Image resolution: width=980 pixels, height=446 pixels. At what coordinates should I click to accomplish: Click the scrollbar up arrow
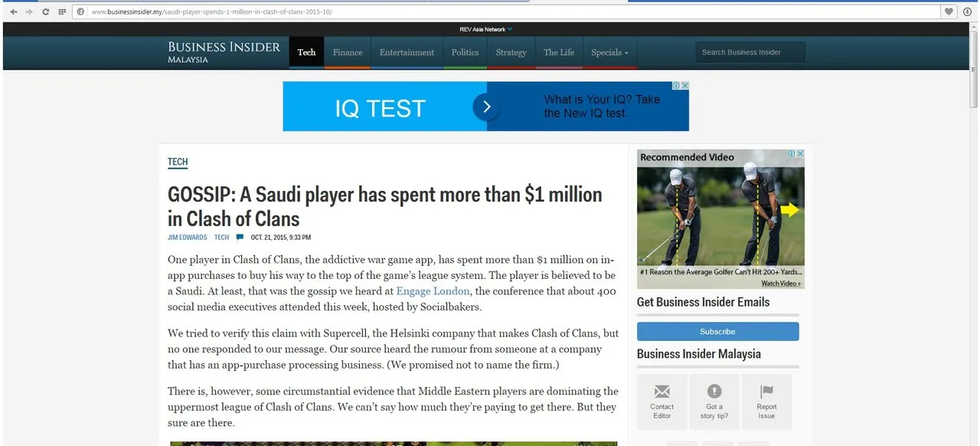click(974, 26)
